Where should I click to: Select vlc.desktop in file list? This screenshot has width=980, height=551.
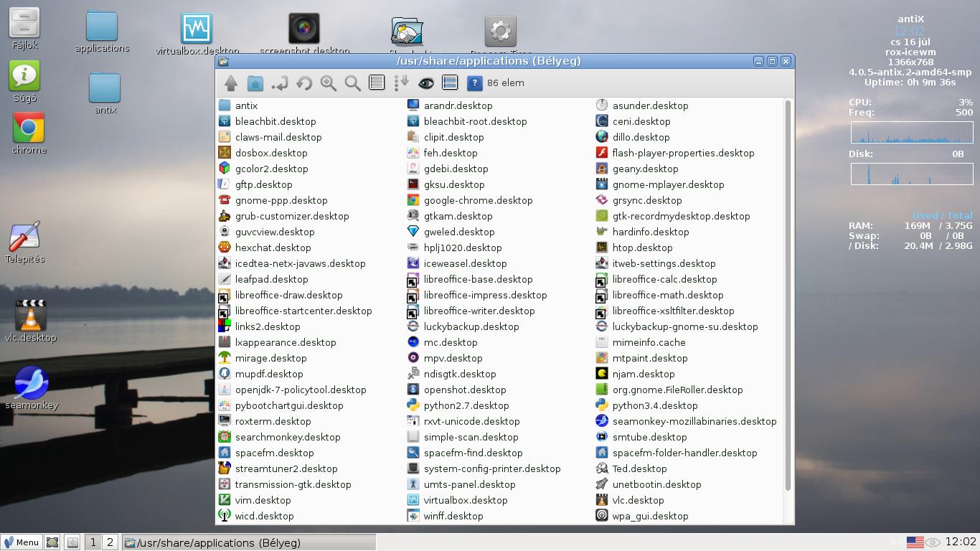630,500
